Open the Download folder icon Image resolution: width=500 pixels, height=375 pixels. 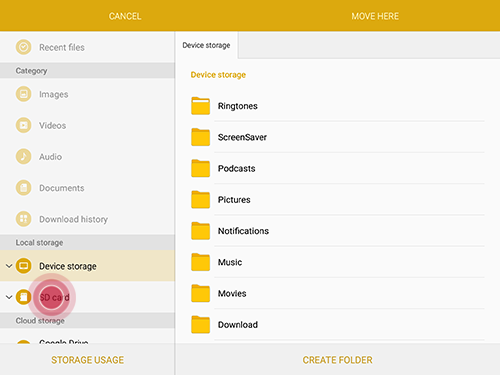click(200, 324)
